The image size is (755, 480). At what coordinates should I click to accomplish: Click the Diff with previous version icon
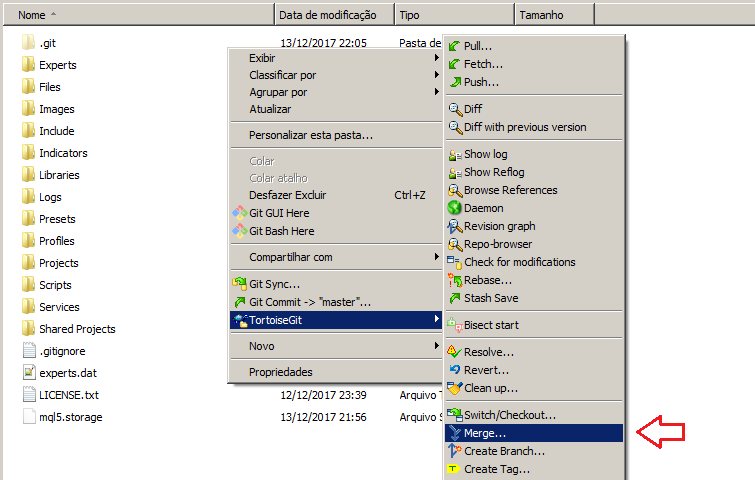(455, 127)
